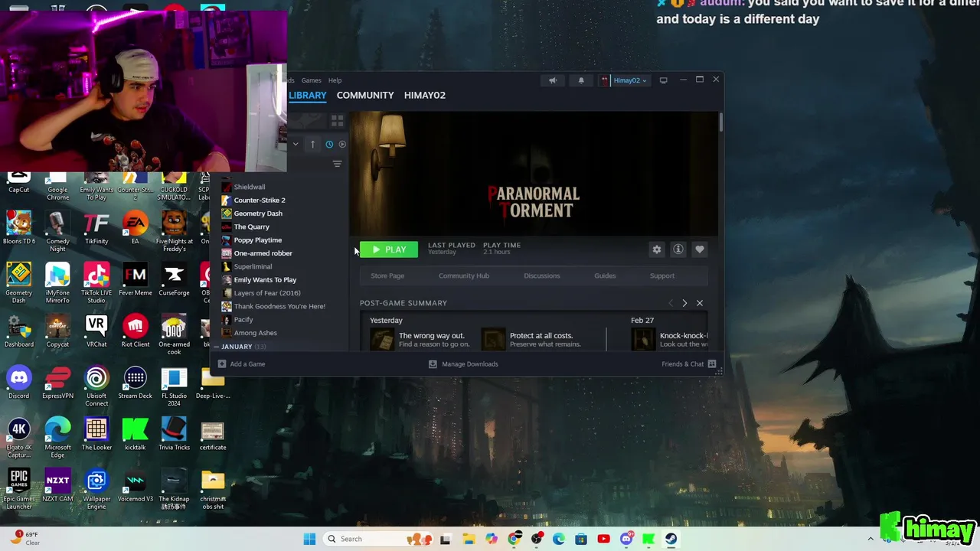Select Poppy Playtime in the library
980x551 pixels.
[x=258, y=240]
